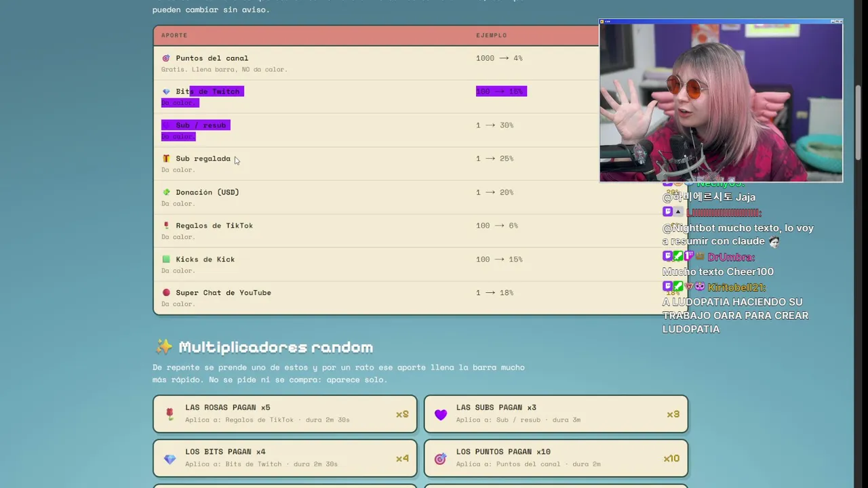This screenshot has width=868, height=488.
Task: Click the "Donación (USD)" row label
Action: click(208, 192)
